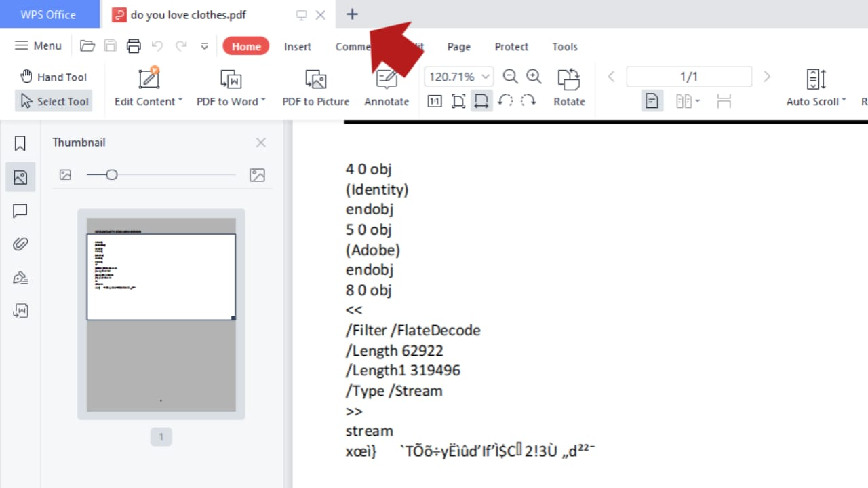The image size is (868, 488).
Task: Expand the two-page view dropdown arrow
Action: coord(697,102)
